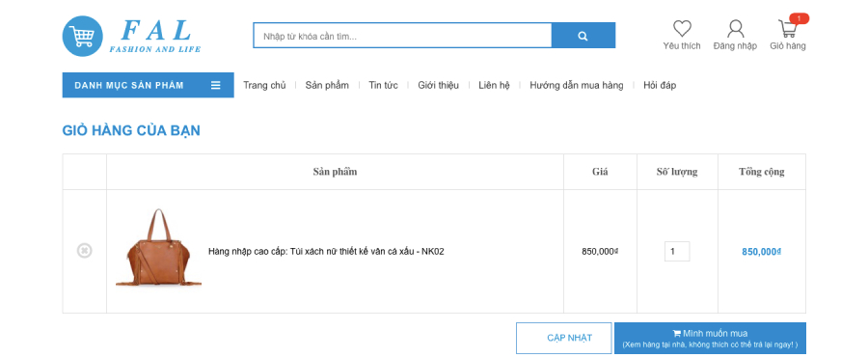The height and width of the screenshot is (358, 868).
Task: Click the Số lượng column header
Action: [677, 171]
